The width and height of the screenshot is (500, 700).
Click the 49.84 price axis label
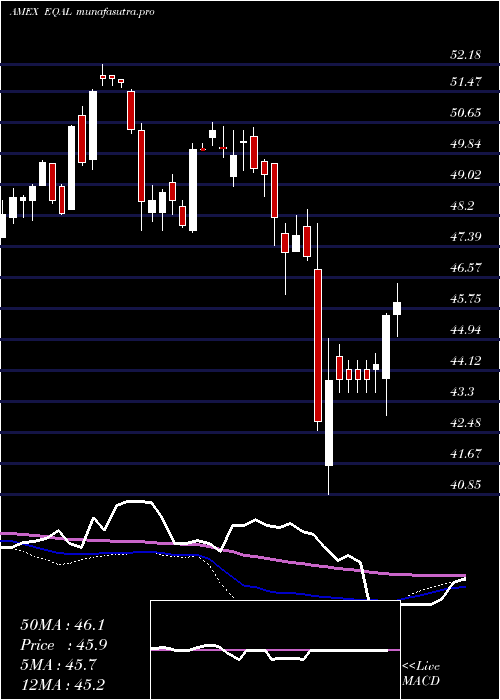click(465, 144)
